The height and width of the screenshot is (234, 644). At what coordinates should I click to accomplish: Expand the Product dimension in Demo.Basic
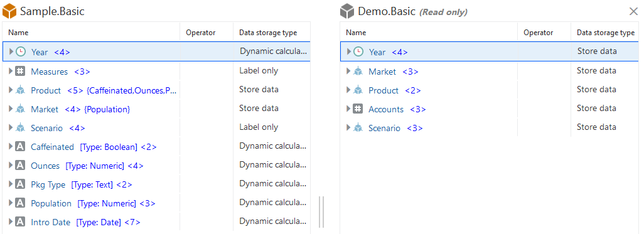[x=349, y=90]
